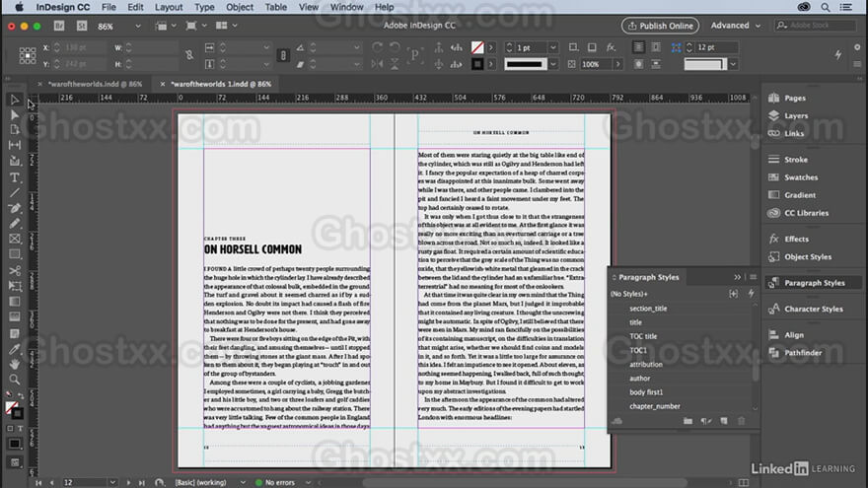
Task: Click the Adobe Stock St icon
Action: pos(82,26)
